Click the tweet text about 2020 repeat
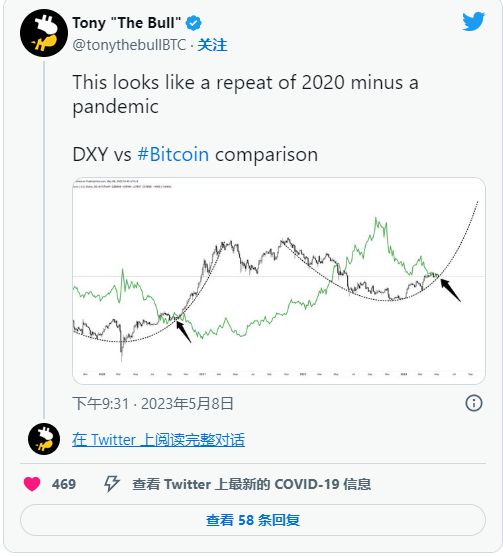Screen dimensions: 503x557 [x=245, y=94]
